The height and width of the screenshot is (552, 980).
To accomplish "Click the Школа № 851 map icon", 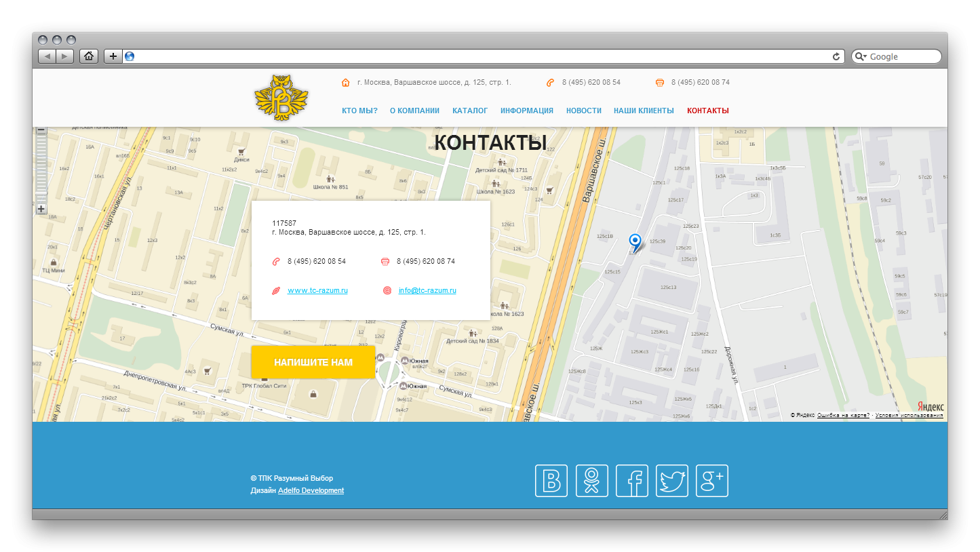I will [x=330, y=179].
